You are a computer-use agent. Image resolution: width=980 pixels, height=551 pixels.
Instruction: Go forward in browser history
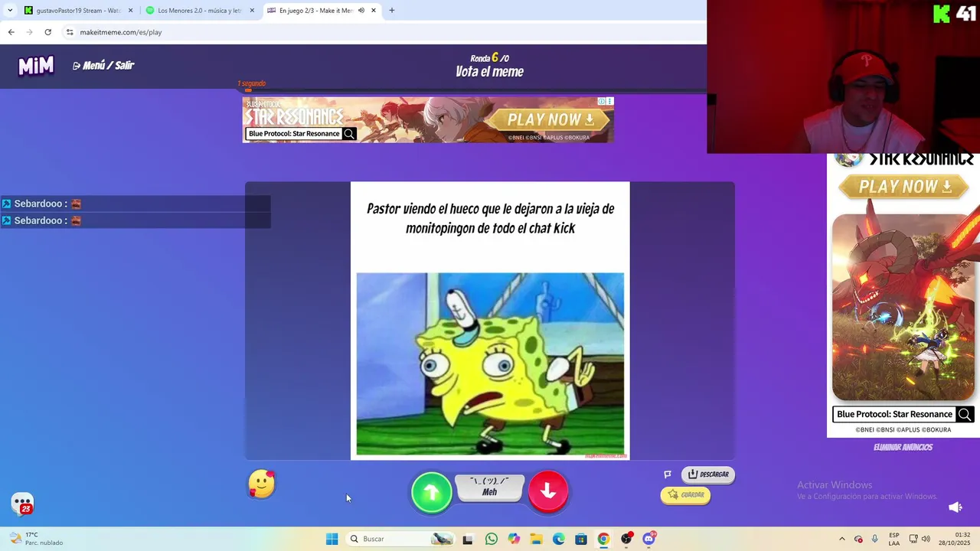click(29, 32)
